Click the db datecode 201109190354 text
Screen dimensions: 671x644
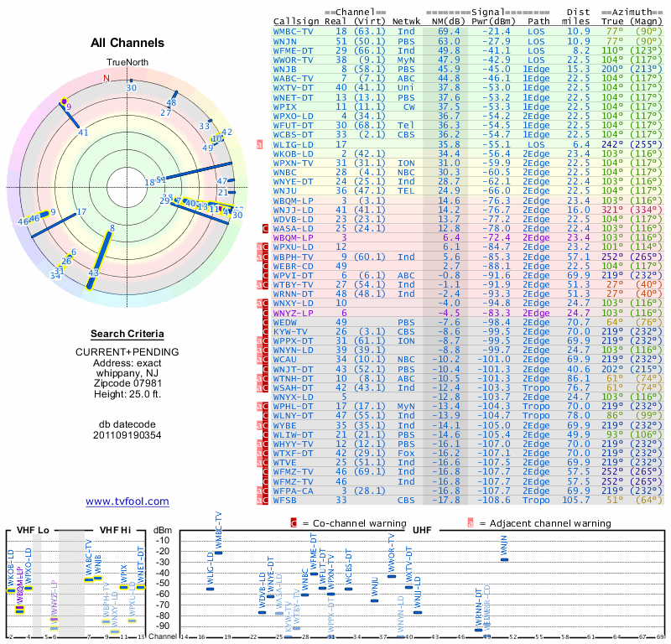point(127,429)
